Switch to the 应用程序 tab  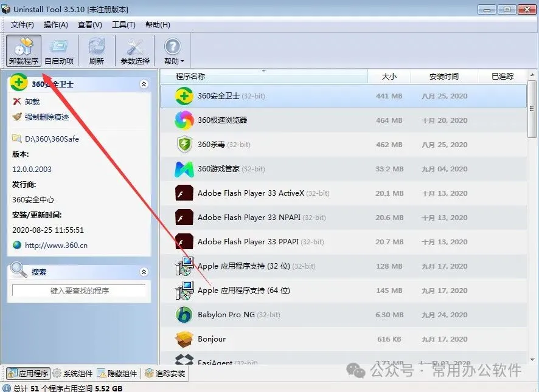pyautogui.click(x=28, y=373)
